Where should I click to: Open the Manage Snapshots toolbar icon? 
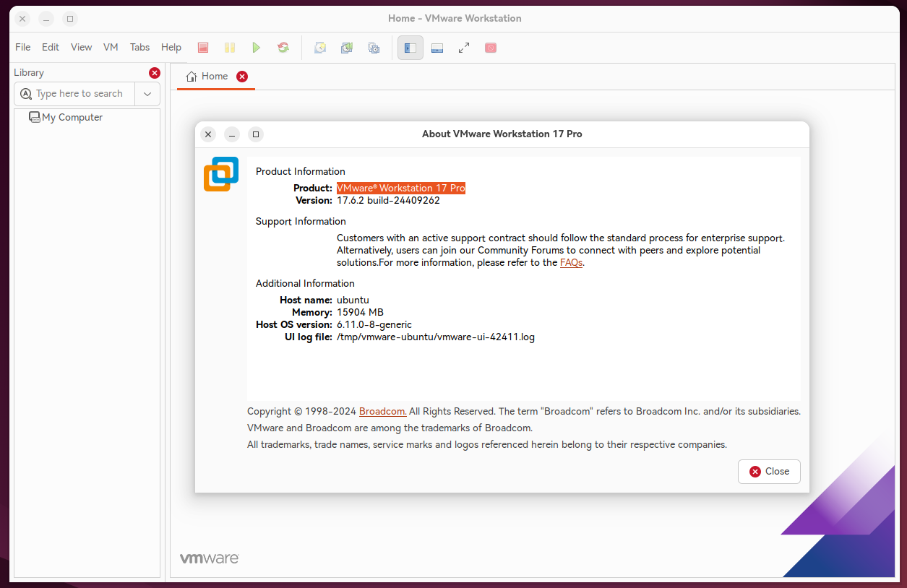374,48
